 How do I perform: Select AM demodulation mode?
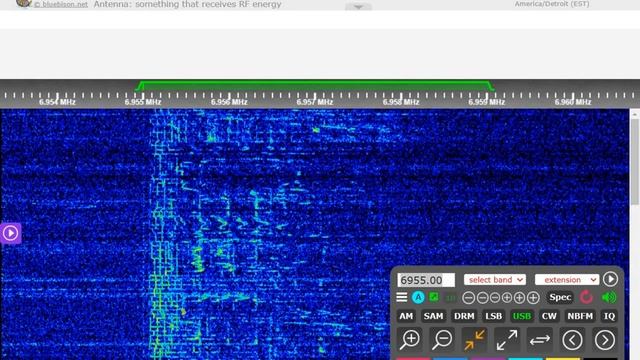coord(406,316)
